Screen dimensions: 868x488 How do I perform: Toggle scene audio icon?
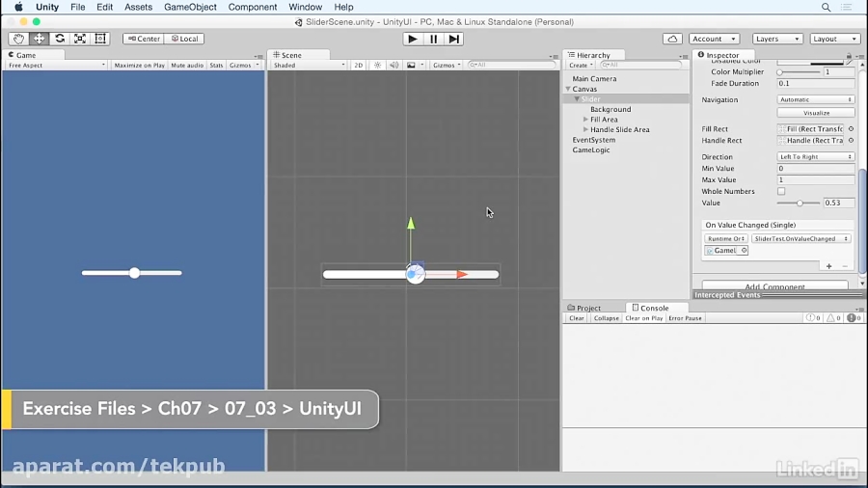point(394,65)
